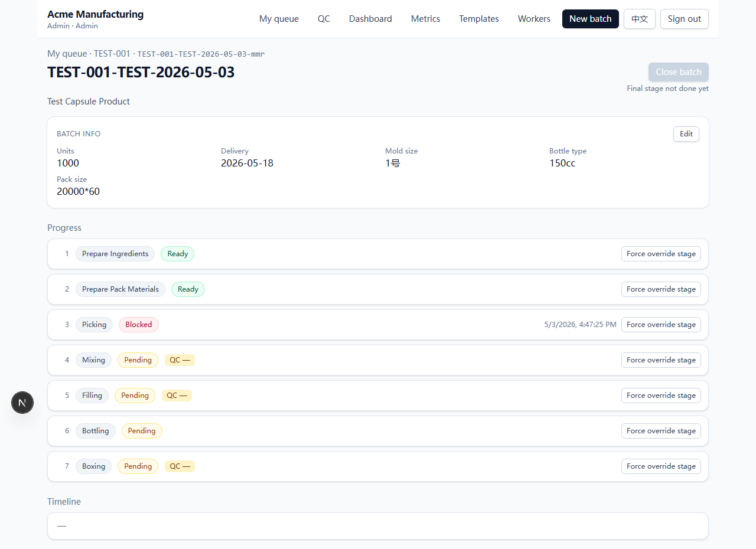Click the TEST-001 breadcrumb link
Screen dimensions: 756x549
[112, 54]
